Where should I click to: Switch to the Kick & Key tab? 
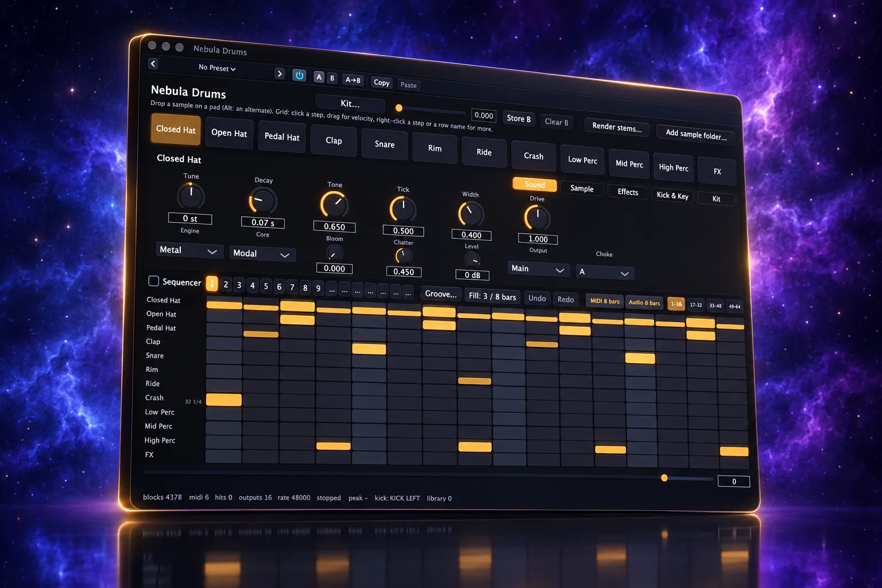[672, 195]
